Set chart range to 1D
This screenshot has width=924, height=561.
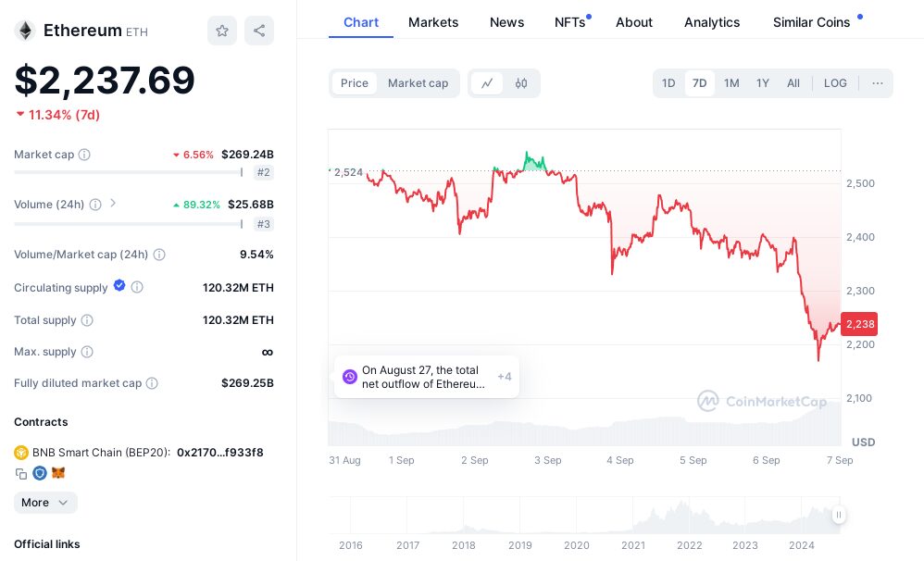tap(668, 83)
